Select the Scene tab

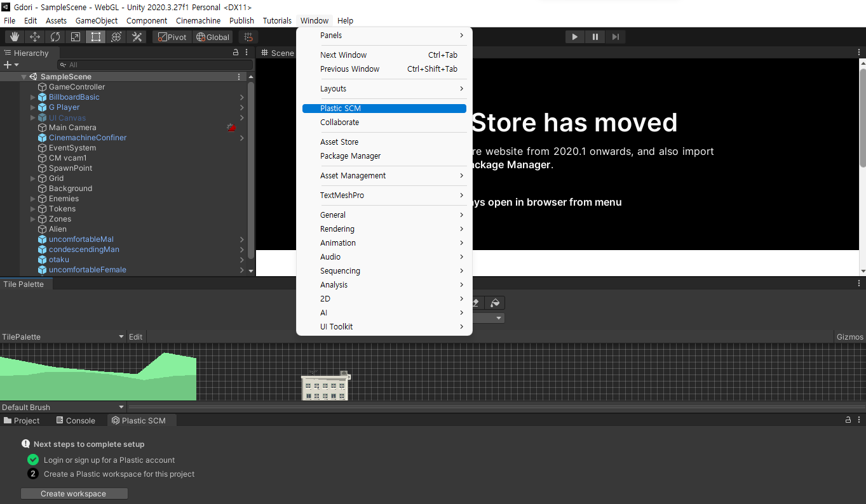coord(277,53)
